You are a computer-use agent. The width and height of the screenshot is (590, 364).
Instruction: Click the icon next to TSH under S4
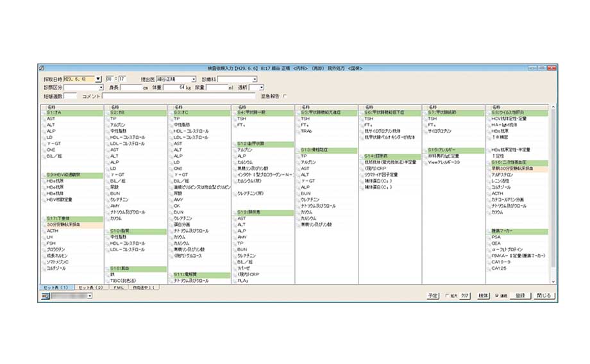point(234,119)
